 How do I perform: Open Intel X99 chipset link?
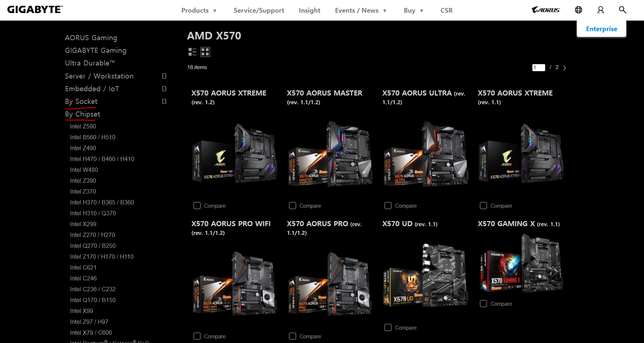pos(82,311)
